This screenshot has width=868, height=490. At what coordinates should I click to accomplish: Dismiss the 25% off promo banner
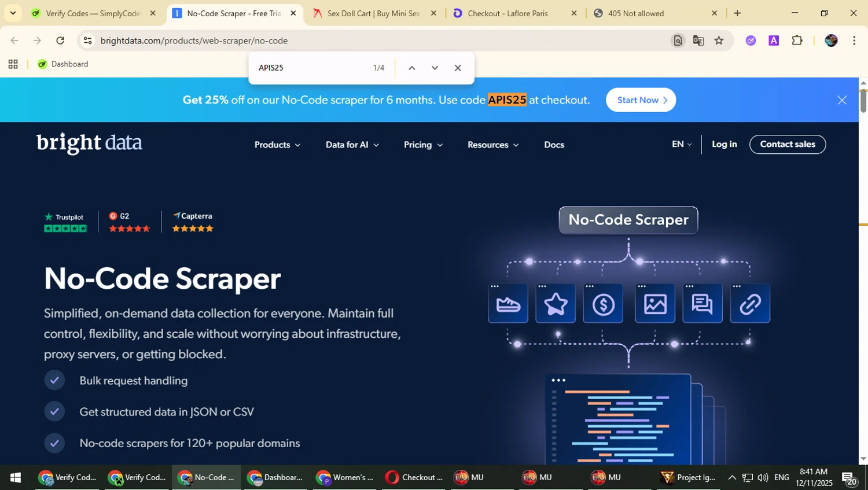pos(842,100)
